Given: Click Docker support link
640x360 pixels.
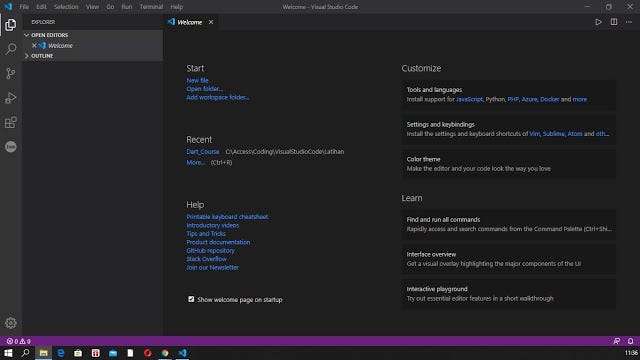Looking at the screenshot, I should click(549, 99).
